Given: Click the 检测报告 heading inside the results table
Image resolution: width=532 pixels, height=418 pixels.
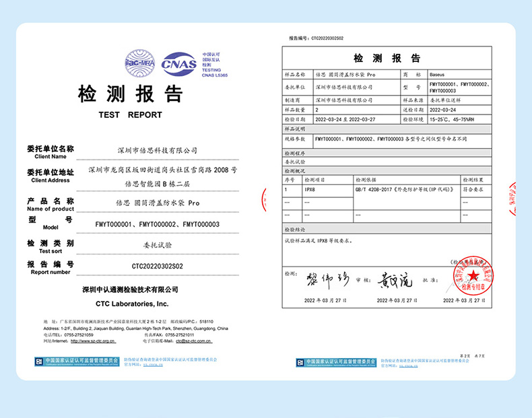Looking at the screenshot, I should coord(387,59).
